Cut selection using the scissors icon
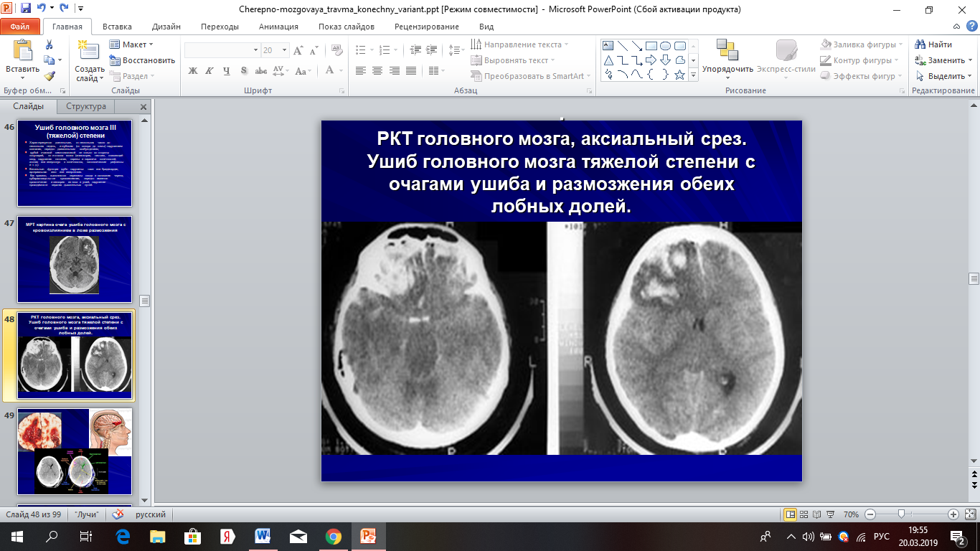 coord(49,44)
